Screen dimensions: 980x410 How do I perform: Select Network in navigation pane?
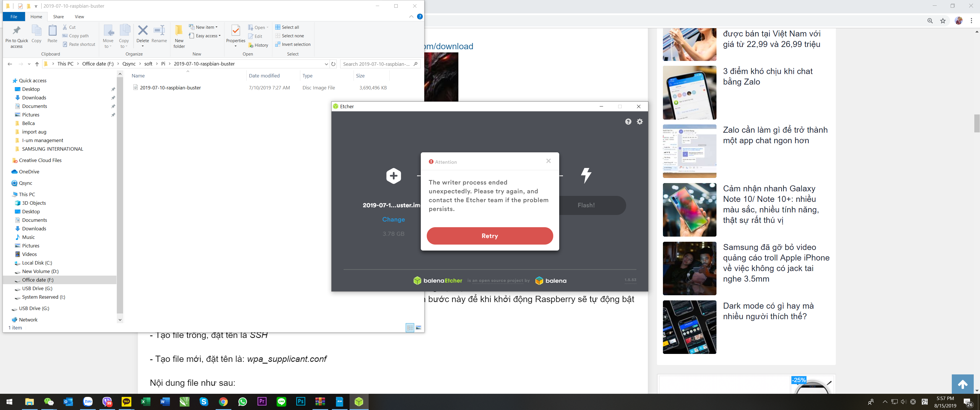pos(28,320)
